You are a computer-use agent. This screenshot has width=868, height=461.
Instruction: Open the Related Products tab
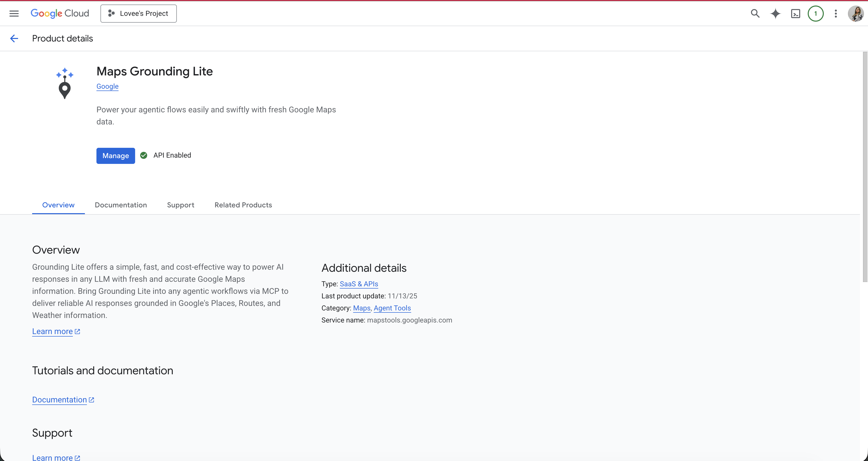click(243, 205)
